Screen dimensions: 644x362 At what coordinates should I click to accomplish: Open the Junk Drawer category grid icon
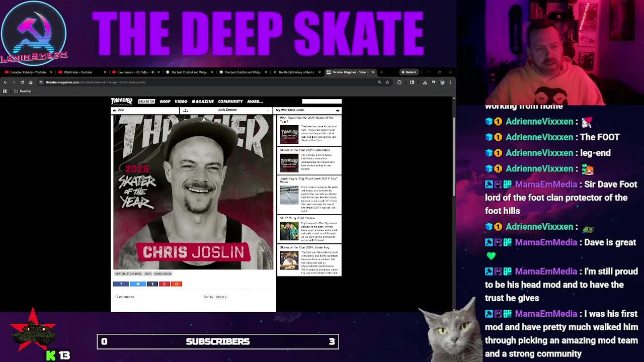pyautogui.click(x=185, y=110)
